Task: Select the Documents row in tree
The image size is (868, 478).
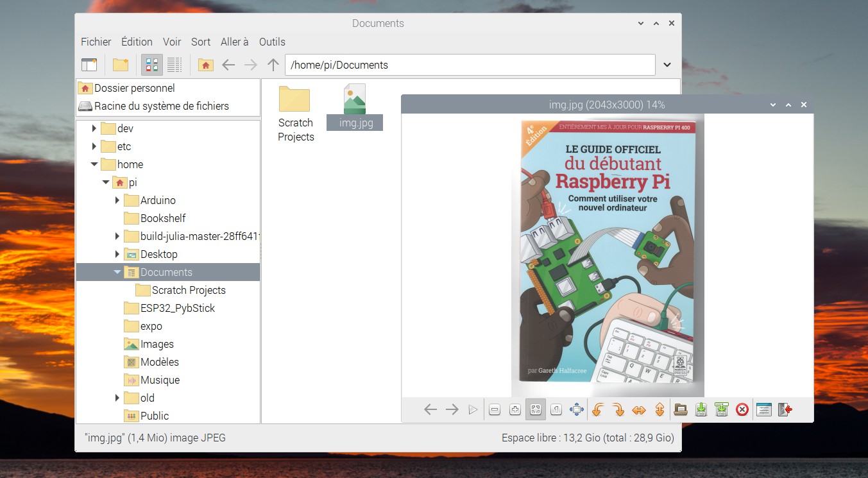Action: coord(168,272)
